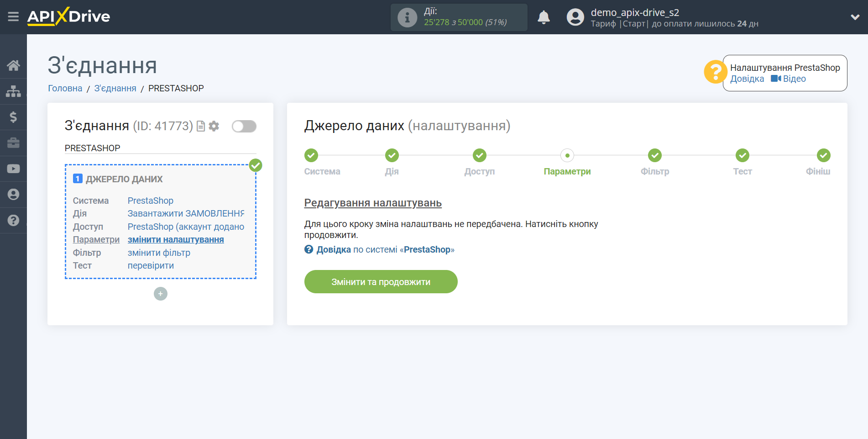Viewport: 868px width, 439px height.
Task: Click Змінити та продовжити button
Action: (381, 282)
